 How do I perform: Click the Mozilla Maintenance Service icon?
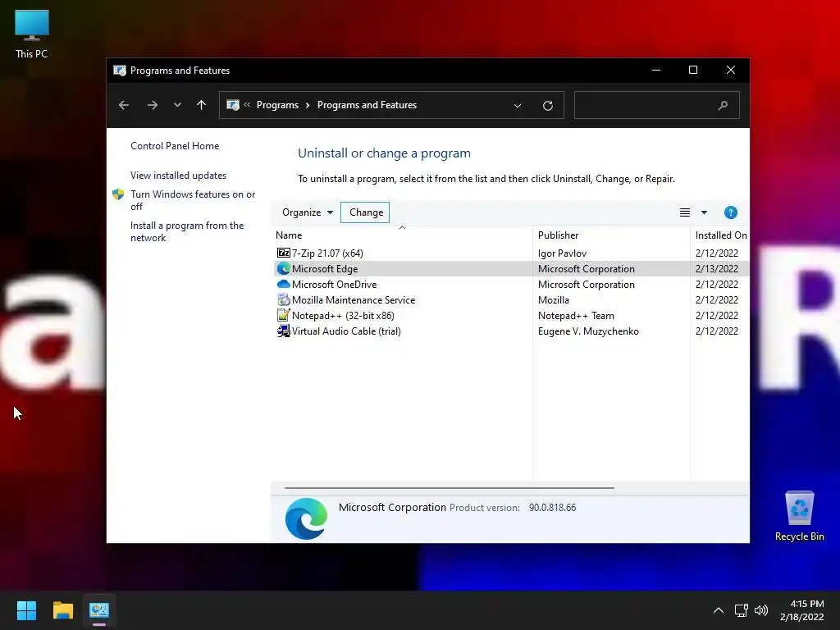coord(283,299)
